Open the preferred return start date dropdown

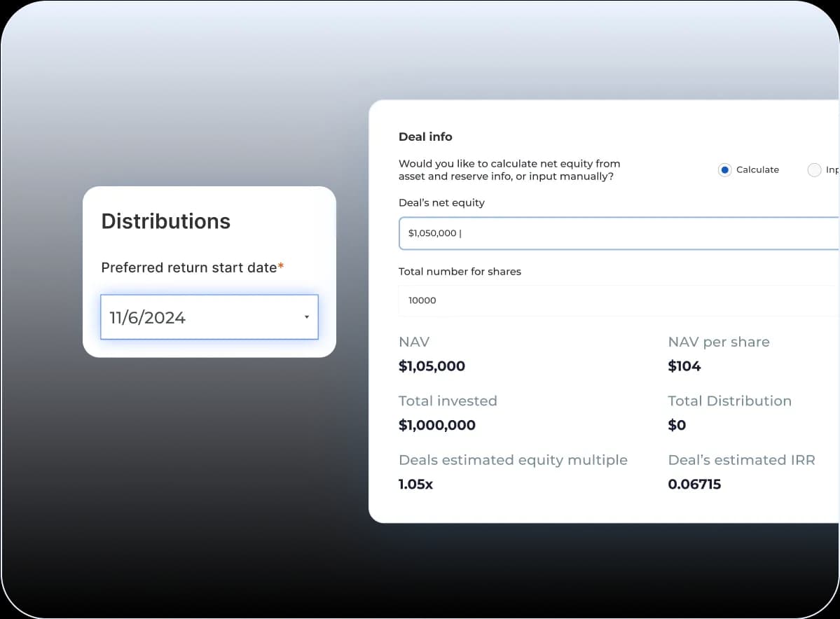[209, 317]
